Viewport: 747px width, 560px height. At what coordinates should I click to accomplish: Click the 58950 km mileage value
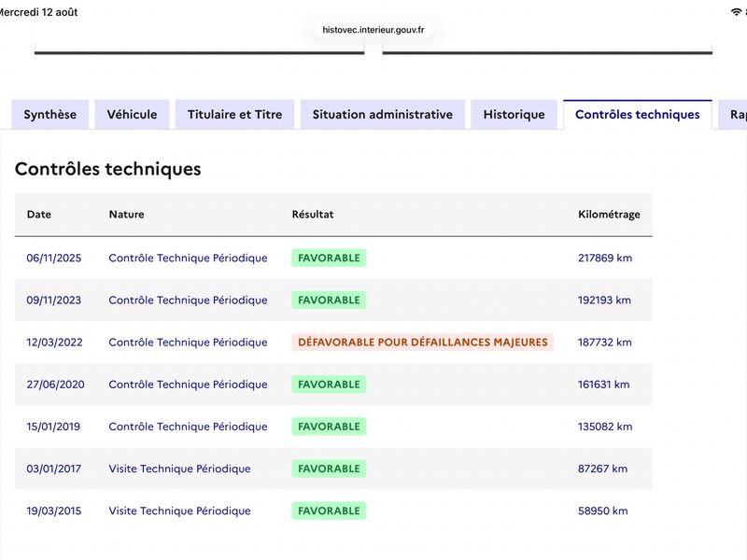click(x=602, y=511)
